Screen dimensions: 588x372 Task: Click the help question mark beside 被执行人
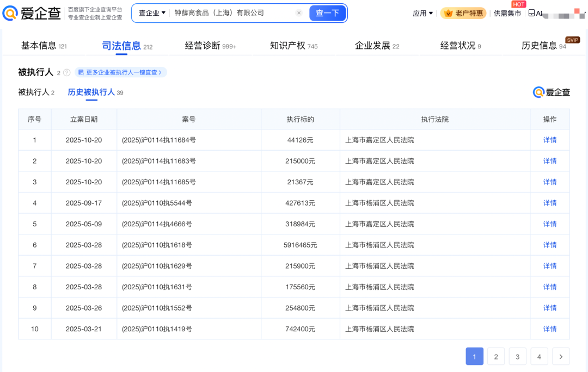[67, 72]
